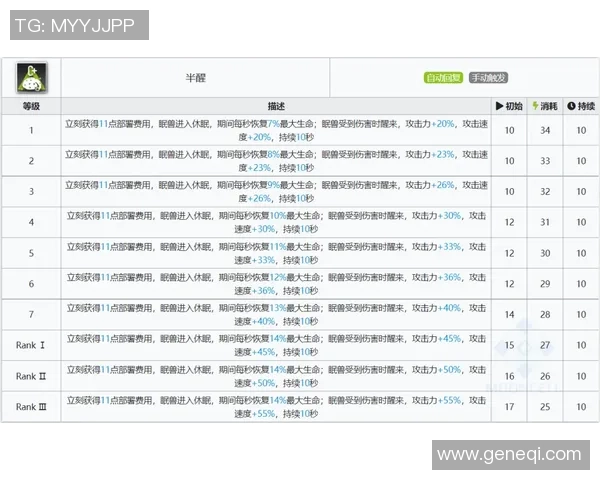This screenshot has height=480, width=600.
Task: Click initial SP 12 in level 5 row
Action: 509,253
